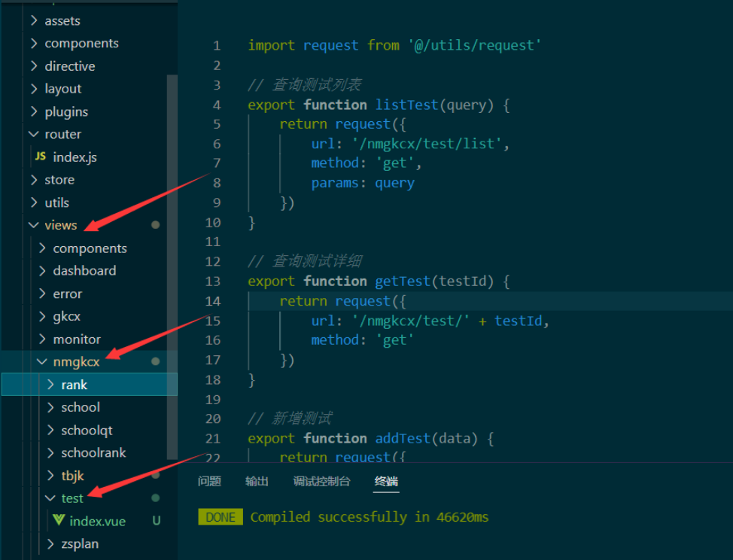This screenshot has width=733, height=560.
Task: Click the green status dot beside test folder
Action: tap(155, 498)
